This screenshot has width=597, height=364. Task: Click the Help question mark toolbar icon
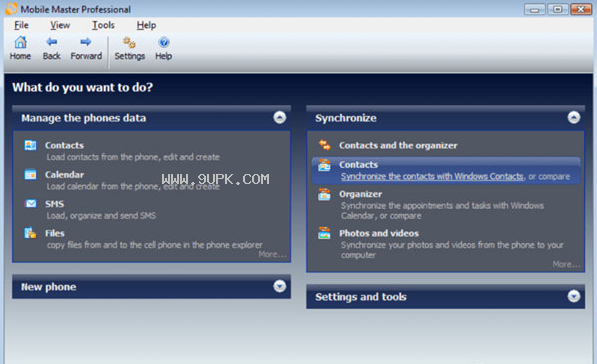pyautogui.click(x=164, y=42)
